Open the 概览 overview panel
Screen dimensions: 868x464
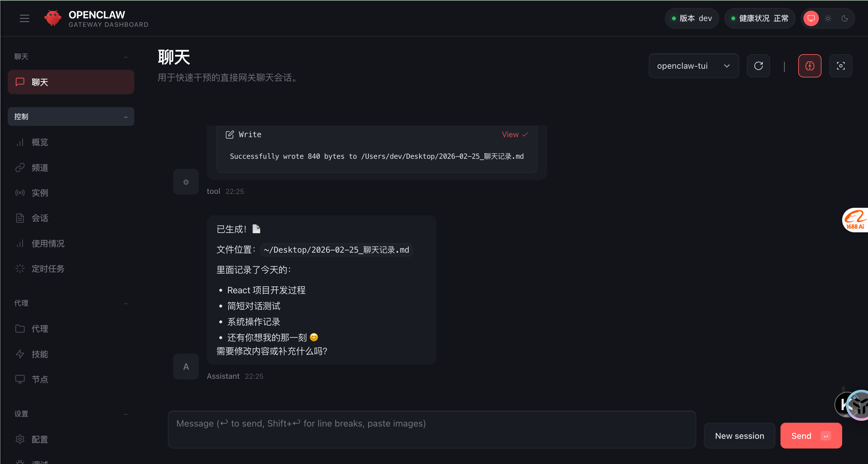click(x=39, y=142)
